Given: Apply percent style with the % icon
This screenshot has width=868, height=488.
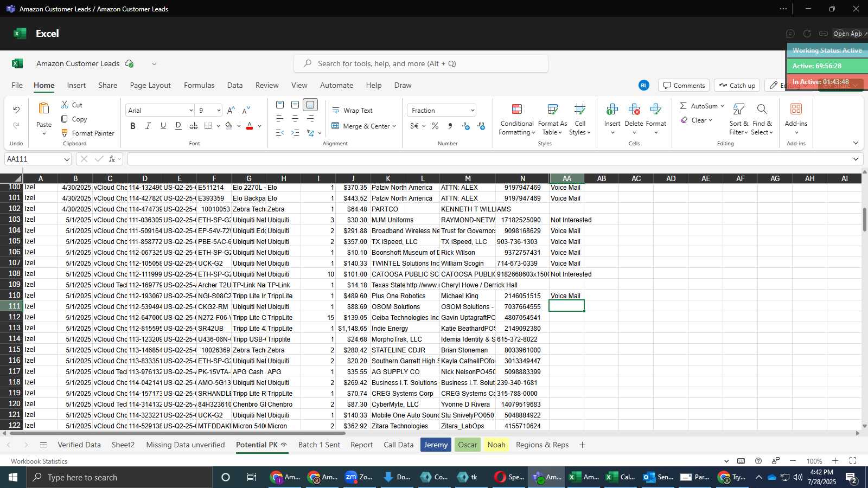Looking at the screenshot, I should point(435,126).
